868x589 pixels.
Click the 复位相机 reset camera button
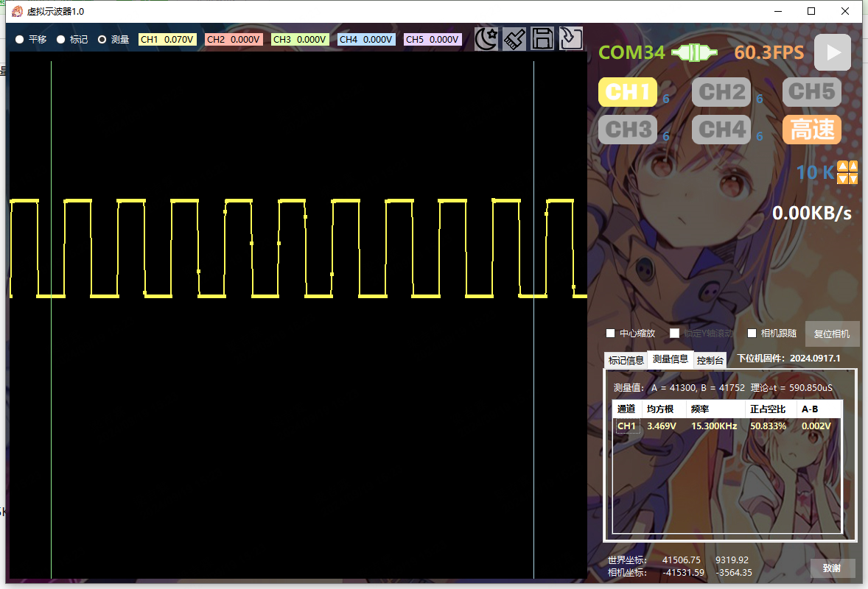(831, 334)
